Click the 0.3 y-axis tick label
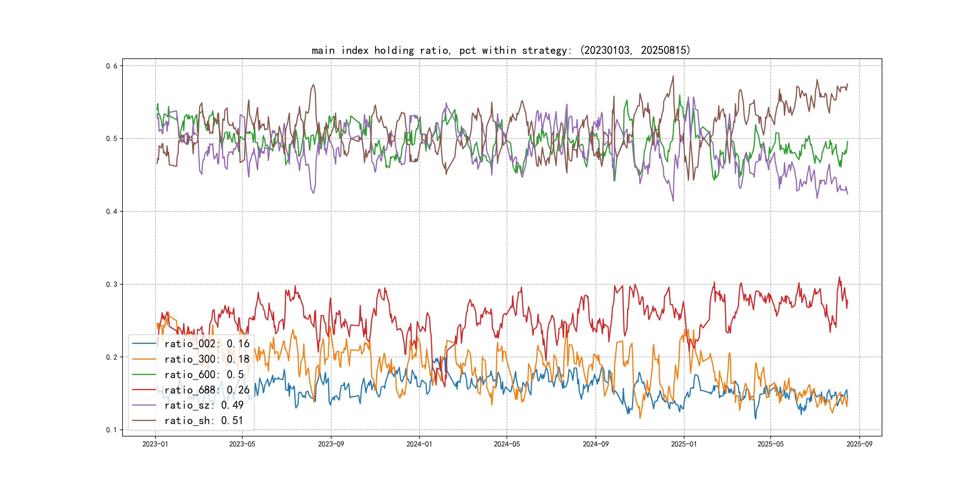 pos(112,284)
